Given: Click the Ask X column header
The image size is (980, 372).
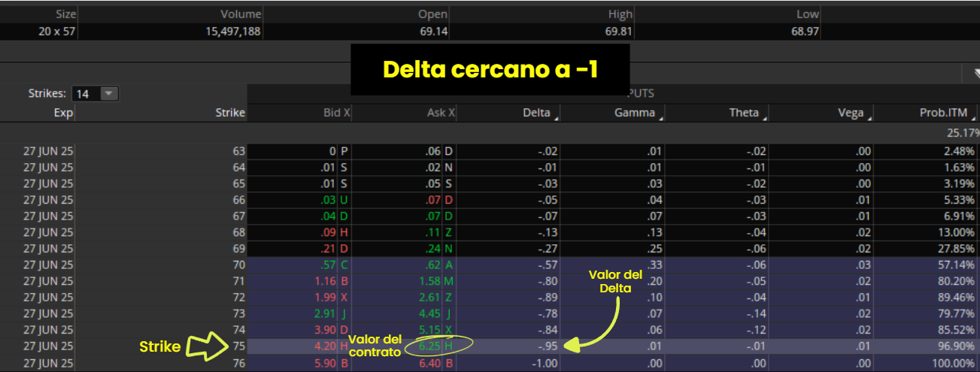Looking at the screenshot, I should pos(441,113).
